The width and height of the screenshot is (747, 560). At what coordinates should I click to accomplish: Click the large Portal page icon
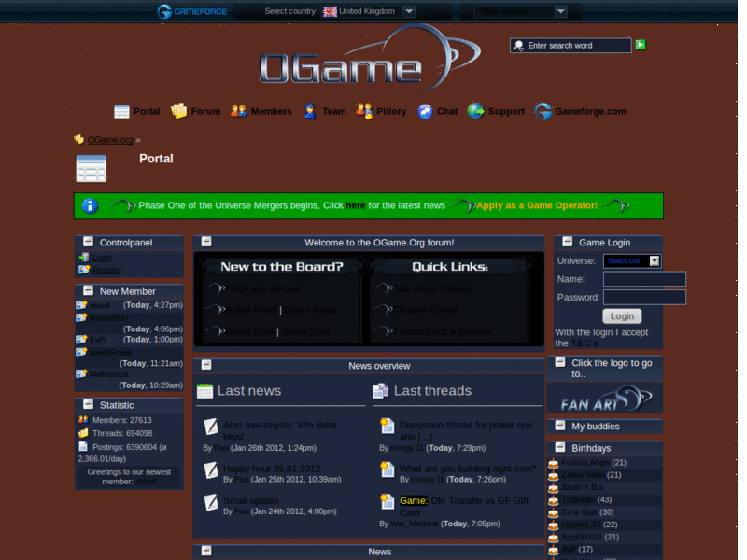[91, 168]
